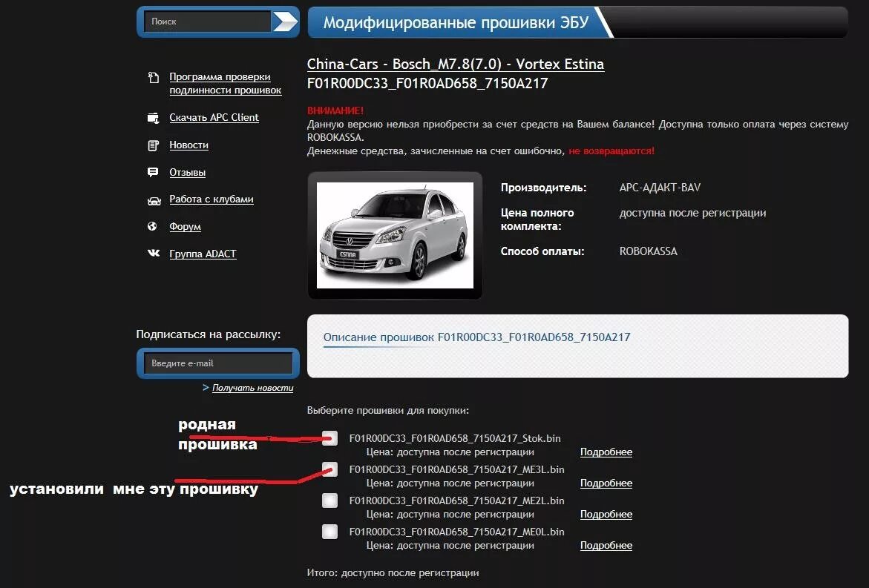Open the 'Получать новости' subscription link

[x=251, y=387]
